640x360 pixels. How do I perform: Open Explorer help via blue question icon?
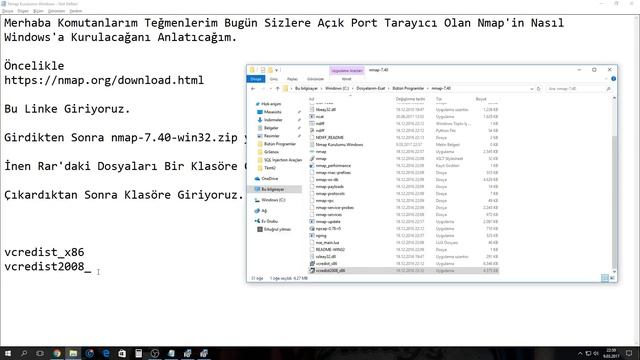613,79
